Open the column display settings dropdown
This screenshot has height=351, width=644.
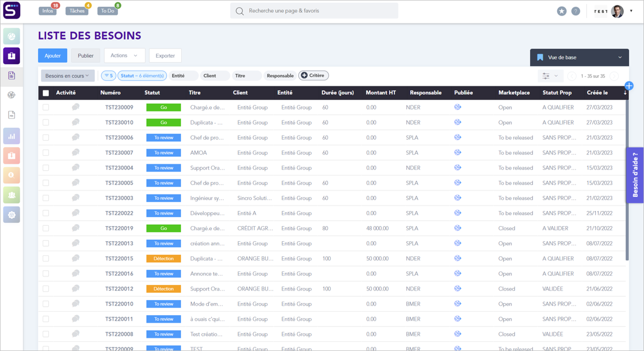(550, 76)
